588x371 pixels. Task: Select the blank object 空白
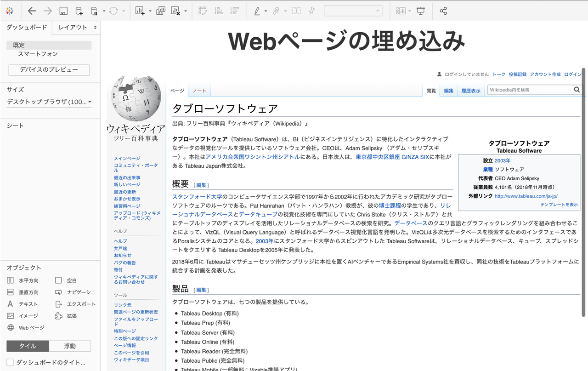point(66,280)
